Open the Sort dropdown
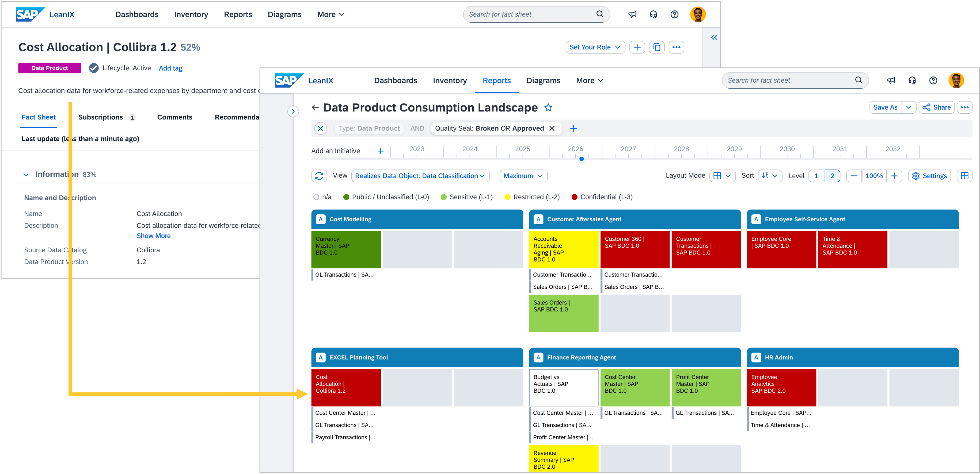Image resolution: width=980 pixels, height=474 pixels. pos(770,176)
